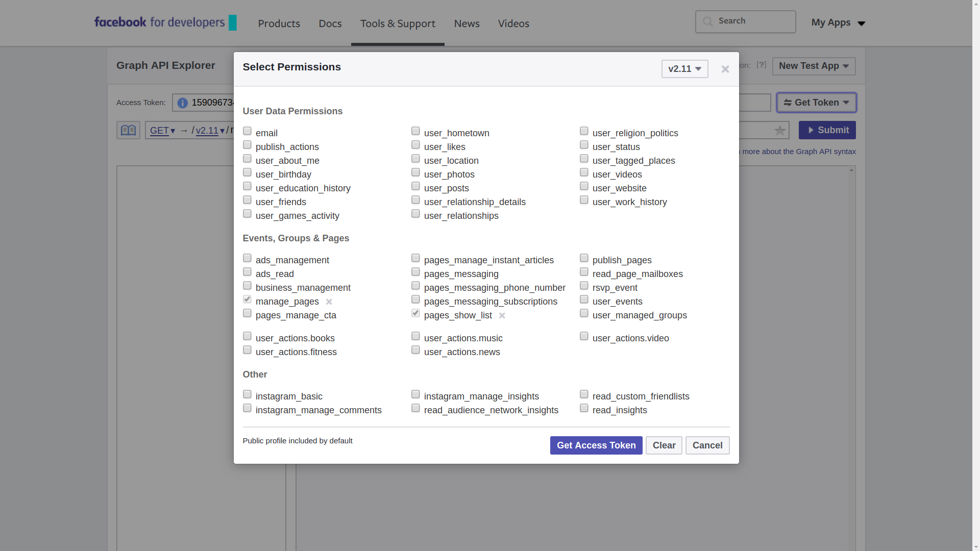The width and height of the screenshot is (980, 551).
Task: Click the favorite star icon in the query bar
Action: (780, 131)
